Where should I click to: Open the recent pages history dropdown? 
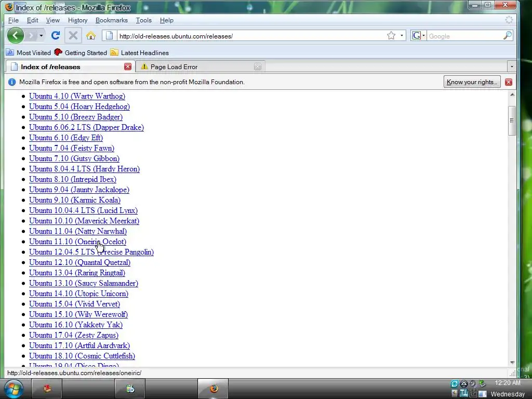pyautogui.click(x=41, y=35)
